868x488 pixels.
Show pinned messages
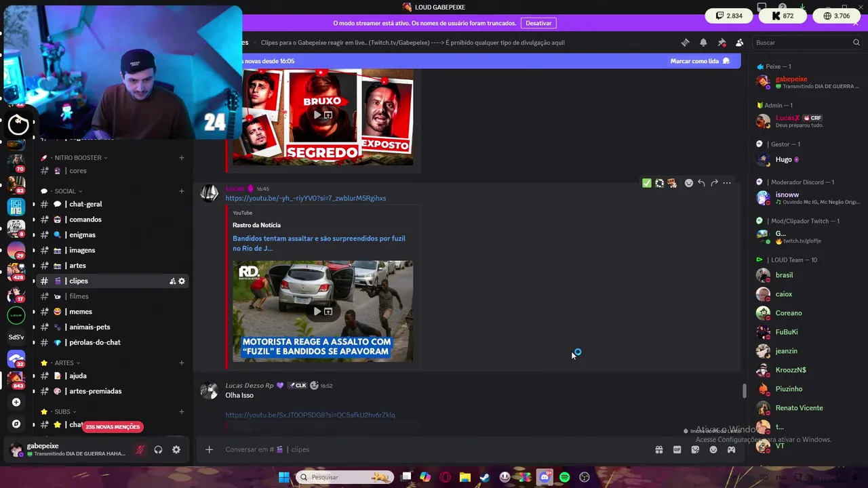click(722, 42)
